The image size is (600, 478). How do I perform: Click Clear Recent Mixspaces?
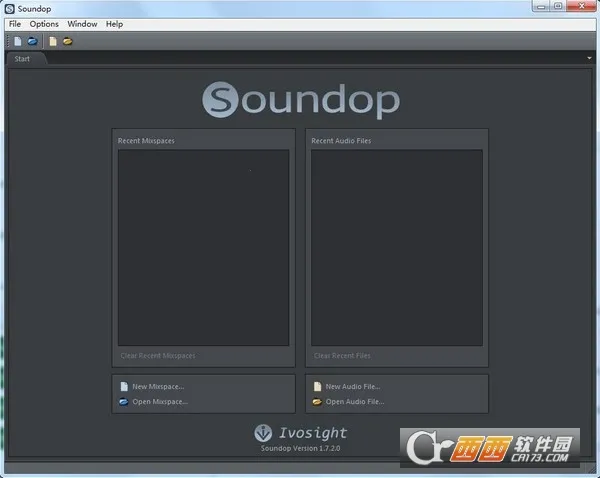pyautogui.click(x=158, y=356)
